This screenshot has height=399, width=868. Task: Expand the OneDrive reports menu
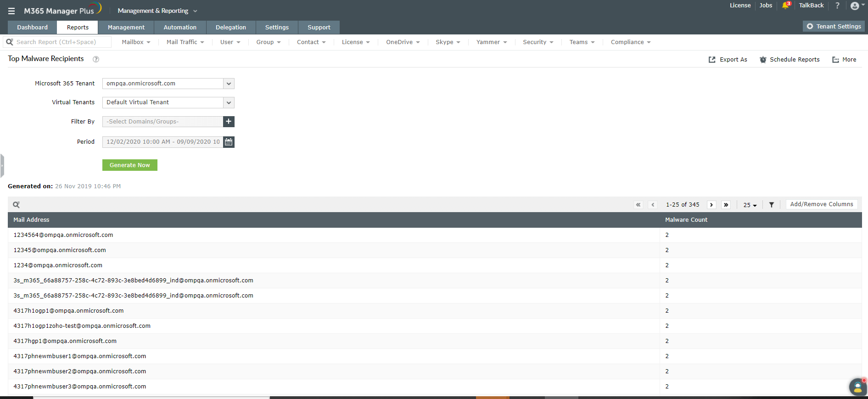pyautogui.click(x=403, y=42)
